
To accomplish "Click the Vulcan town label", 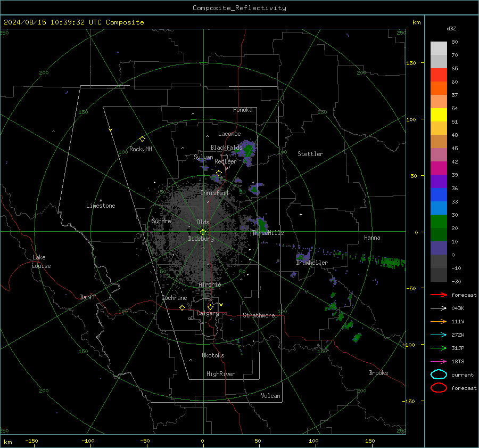I will (x=270, y=396).
